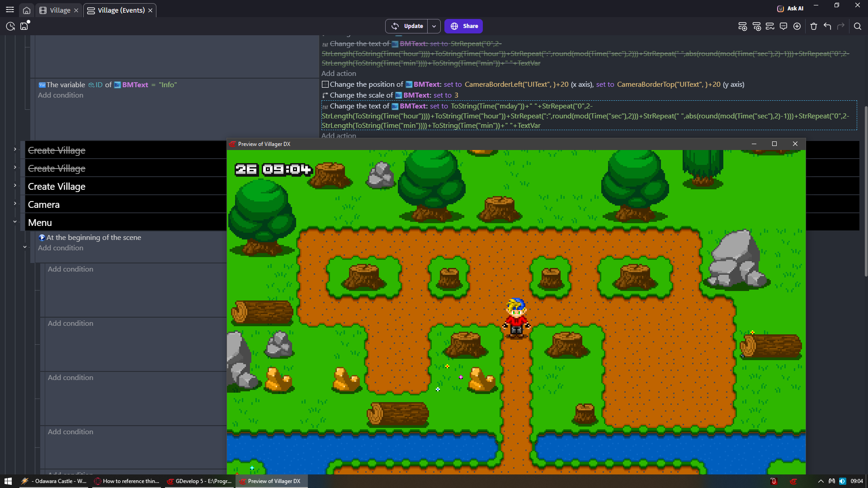
Task: Click the BMText ID equals Info condition
Action: (108, 85)
